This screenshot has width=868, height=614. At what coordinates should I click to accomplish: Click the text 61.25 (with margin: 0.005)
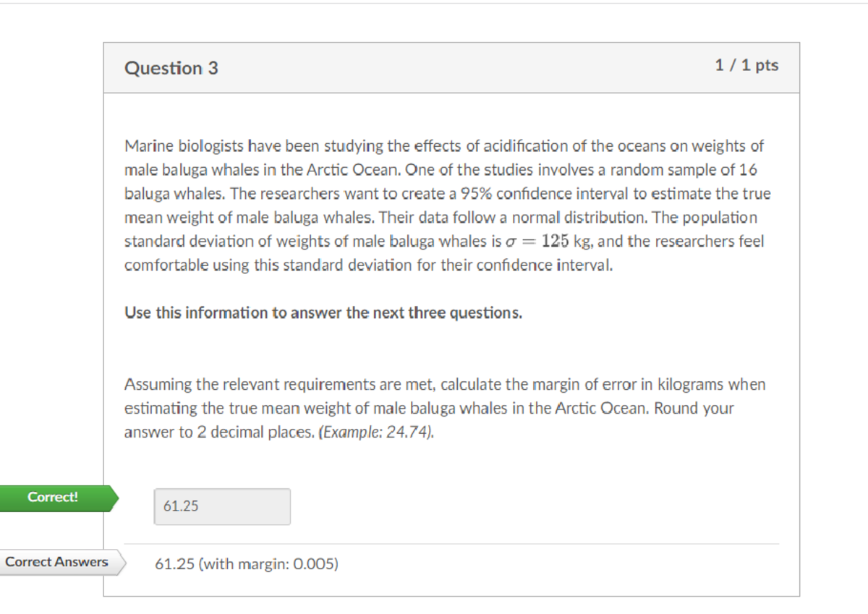(247, 564)
